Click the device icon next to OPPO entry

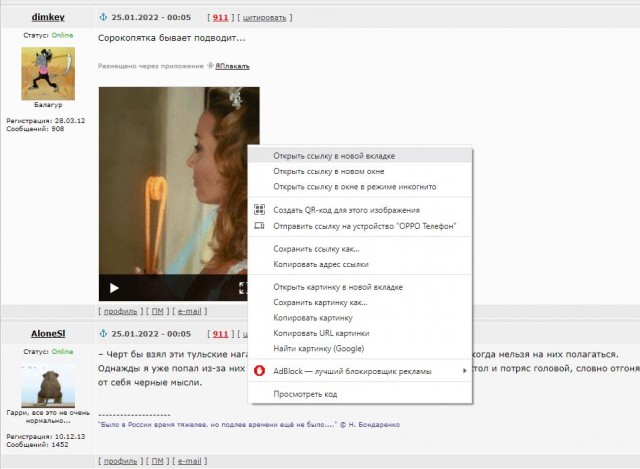[259, 225]
